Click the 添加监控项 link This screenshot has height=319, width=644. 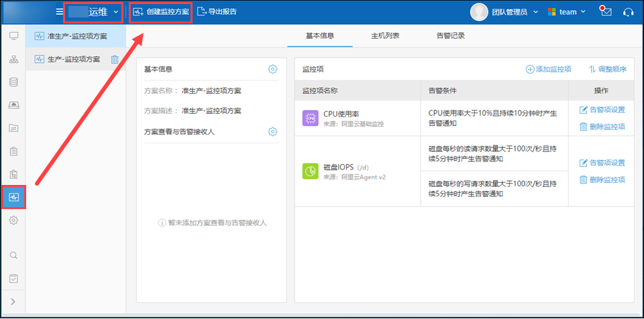click(548, 69)
